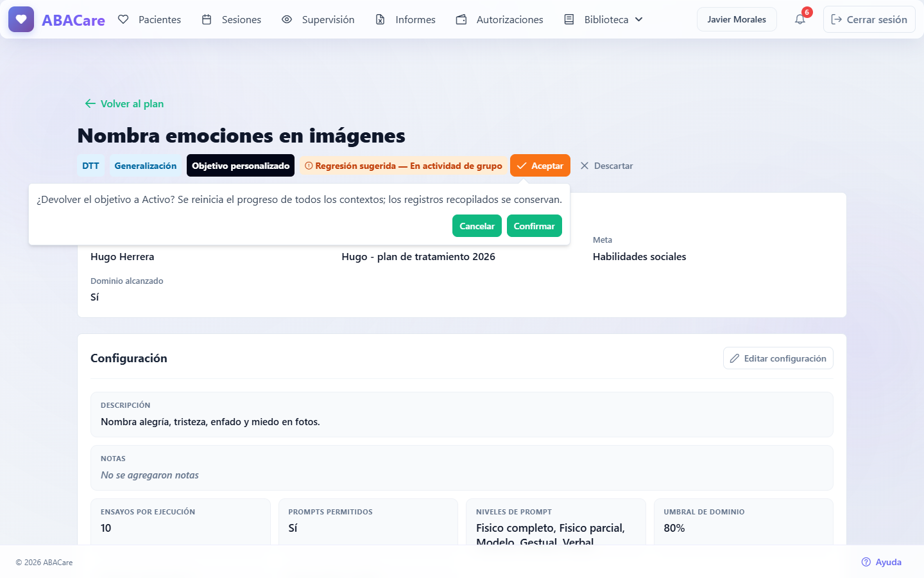Open Javier Morales user profile
This screenshot has height=578, width=924.
(737, 19)
